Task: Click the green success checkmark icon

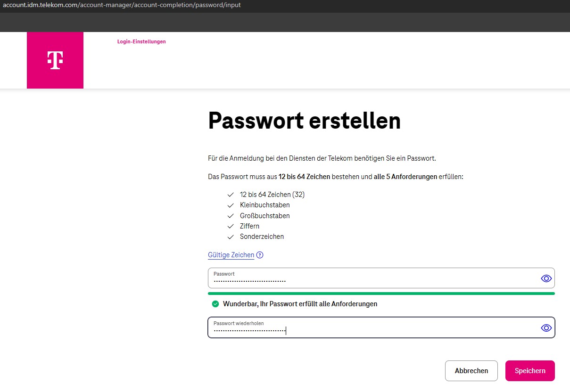Action: (215, 304)
